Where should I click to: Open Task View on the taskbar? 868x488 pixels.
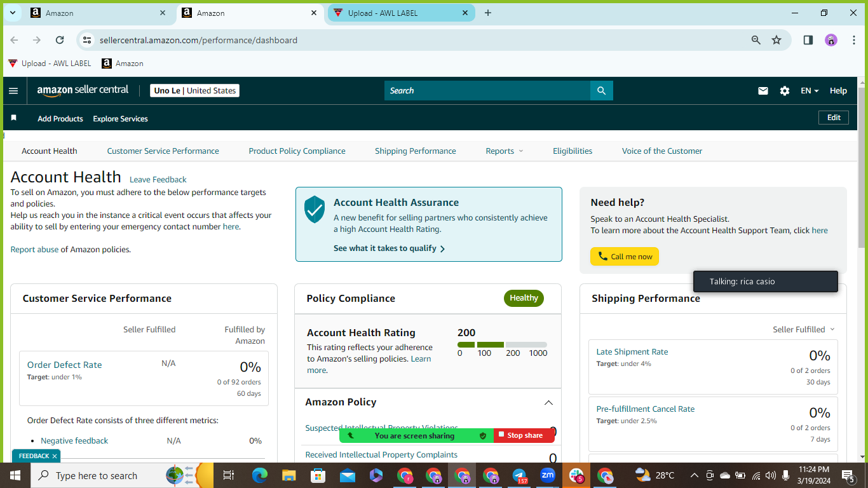point(229,475)
